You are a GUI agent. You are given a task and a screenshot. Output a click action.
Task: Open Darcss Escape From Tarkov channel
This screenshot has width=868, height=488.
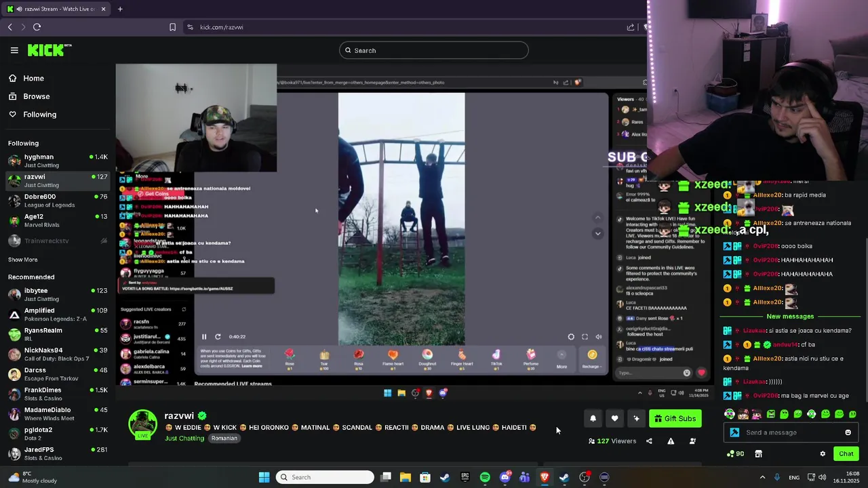58,374
